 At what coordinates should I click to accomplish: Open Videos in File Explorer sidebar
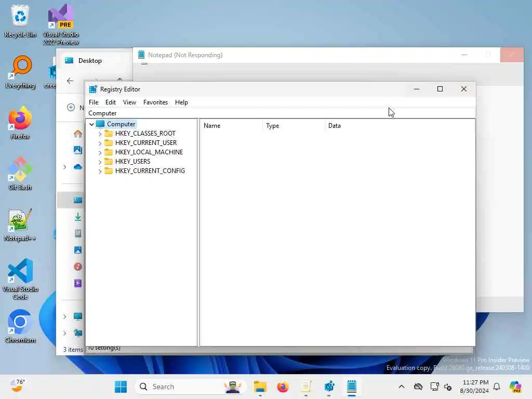click(78, 283)
